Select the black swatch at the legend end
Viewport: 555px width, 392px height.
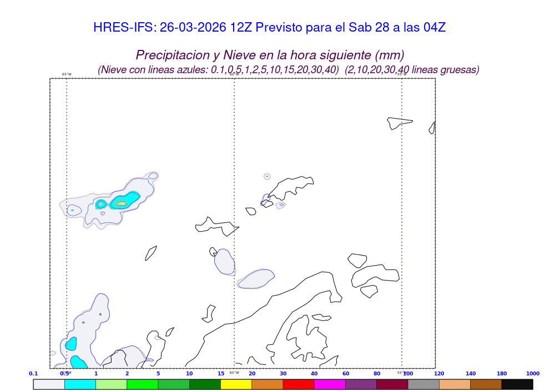click(517, 384)
